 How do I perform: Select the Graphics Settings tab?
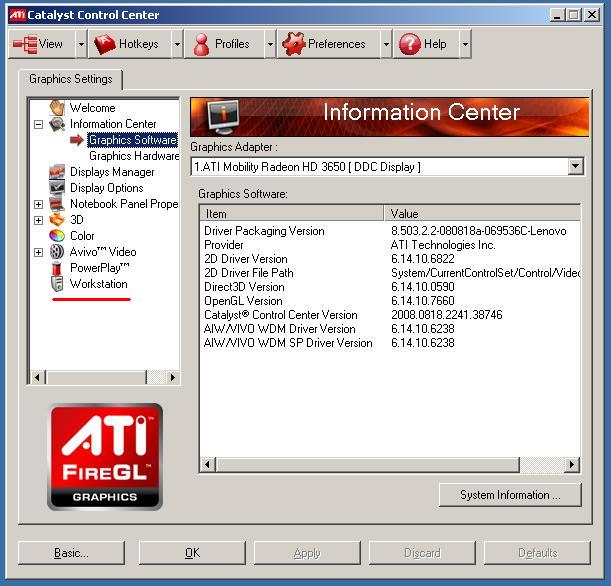(71, 79)
